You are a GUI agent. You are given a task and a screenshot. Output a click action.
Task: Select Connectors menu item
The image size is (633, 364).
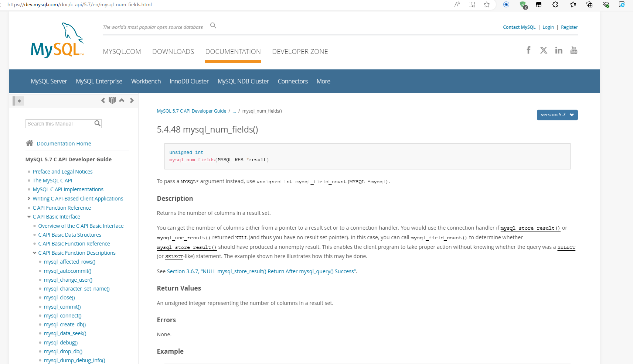[x=293, y=81]
